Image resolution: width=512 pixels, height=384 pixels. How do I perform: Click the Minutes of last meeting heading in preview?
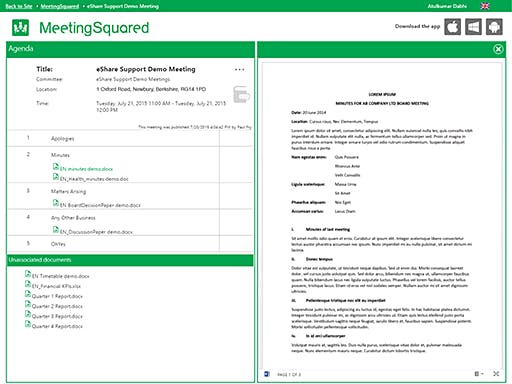(x=328, y=229)
